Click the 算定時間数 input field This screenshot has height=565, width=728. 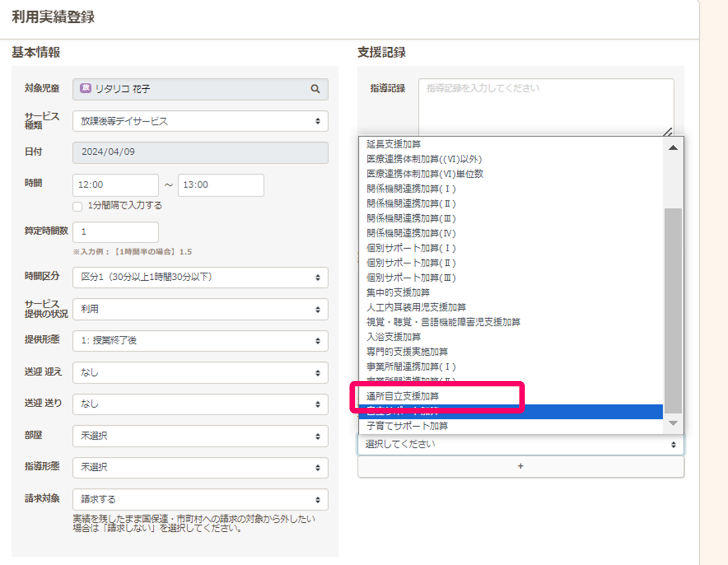[116, 232]
